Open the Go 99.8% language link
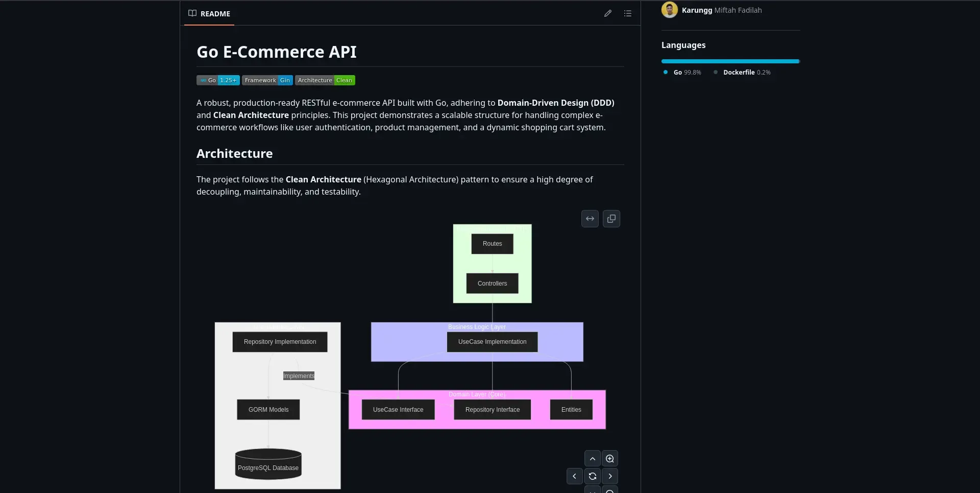The image size is (980, 493). 682,73
